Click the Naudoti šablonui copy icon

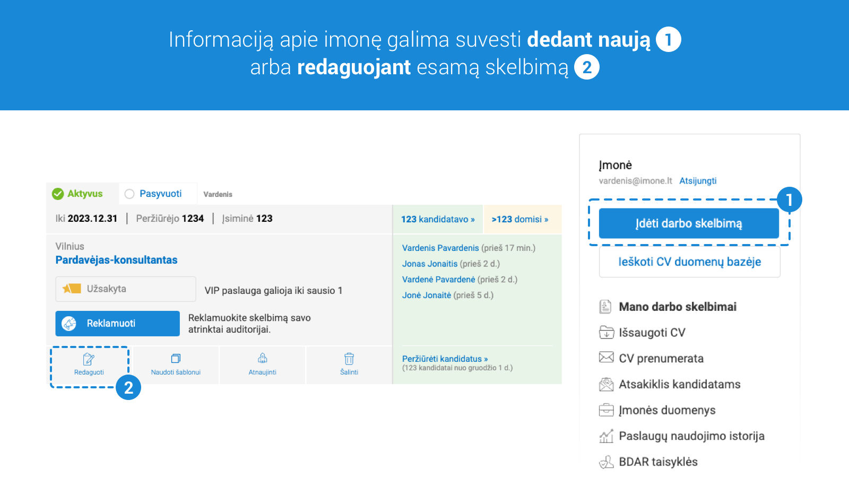click(x=176, y=359)
